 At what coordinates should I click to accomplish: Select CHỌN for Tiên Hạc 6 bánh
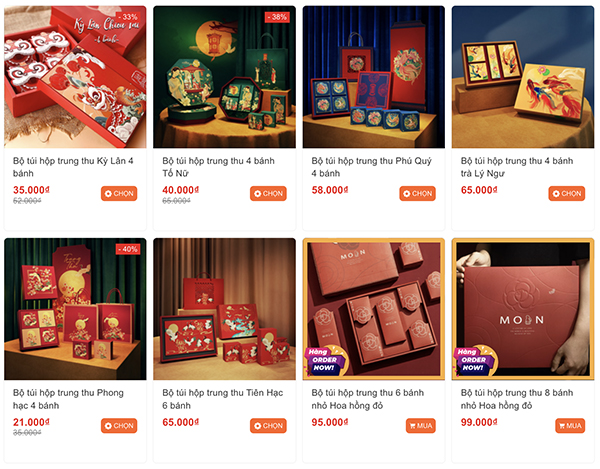pyautogui.click(x=268, y=426)
